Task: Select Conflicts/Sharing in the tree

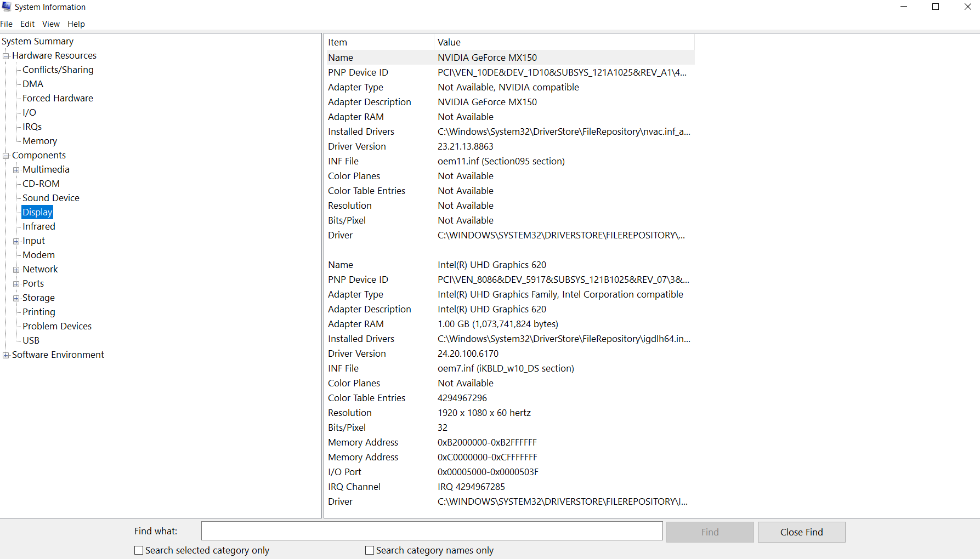Action: [58, 70]
